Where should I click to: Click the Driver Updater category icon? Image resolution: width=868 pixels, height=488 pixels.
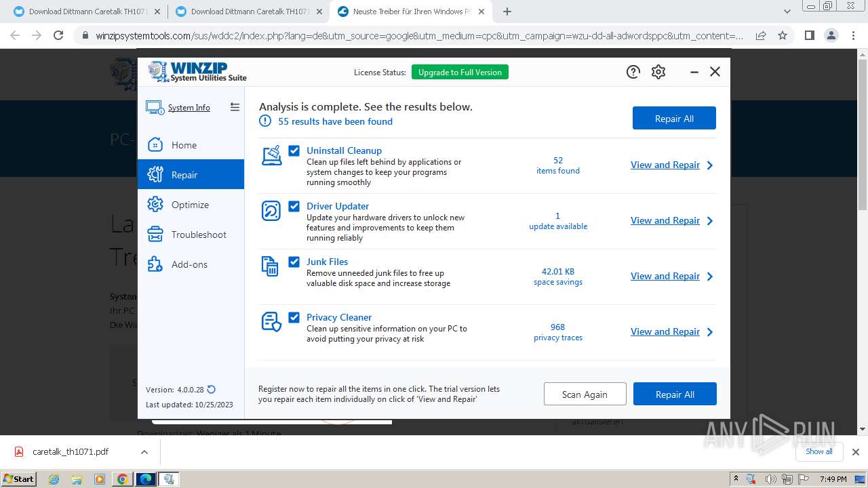click(x=271, y=211)
